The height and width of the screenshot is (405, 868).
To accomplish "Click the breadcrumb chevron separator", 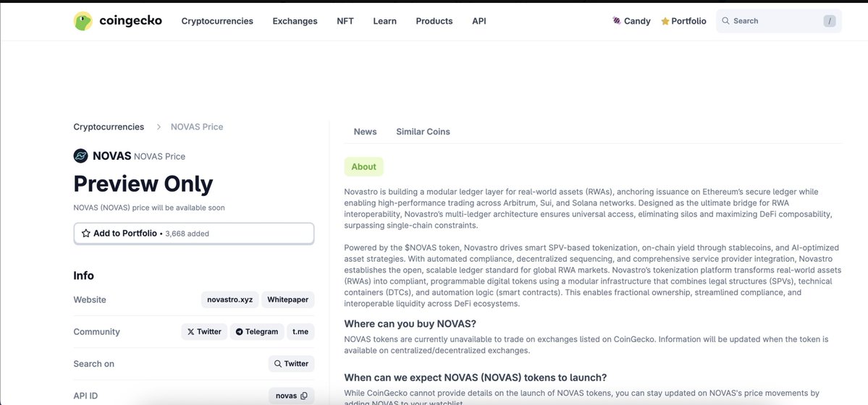I will tap(159, 127).
